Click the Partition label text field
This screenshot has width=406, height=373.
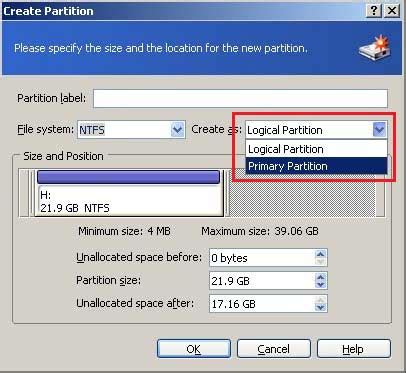[240, 98]
